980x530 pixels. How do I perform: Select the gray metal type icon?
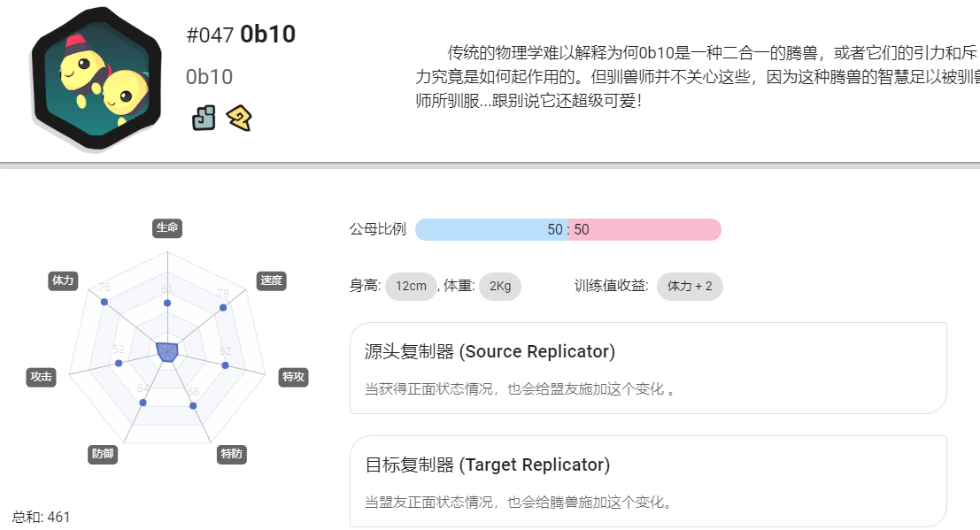click(x=204, y=118)
